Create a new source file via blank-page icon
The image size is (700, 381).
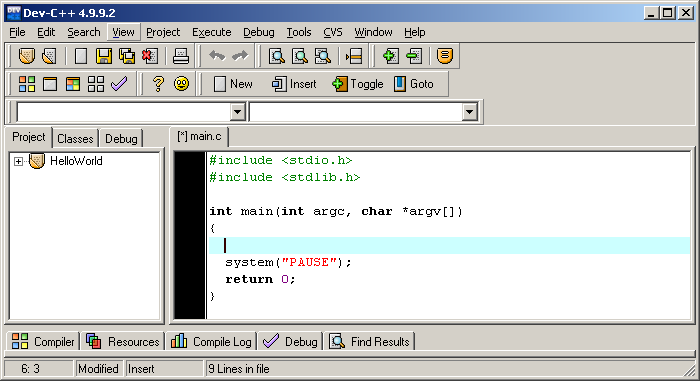click(81, 56)
